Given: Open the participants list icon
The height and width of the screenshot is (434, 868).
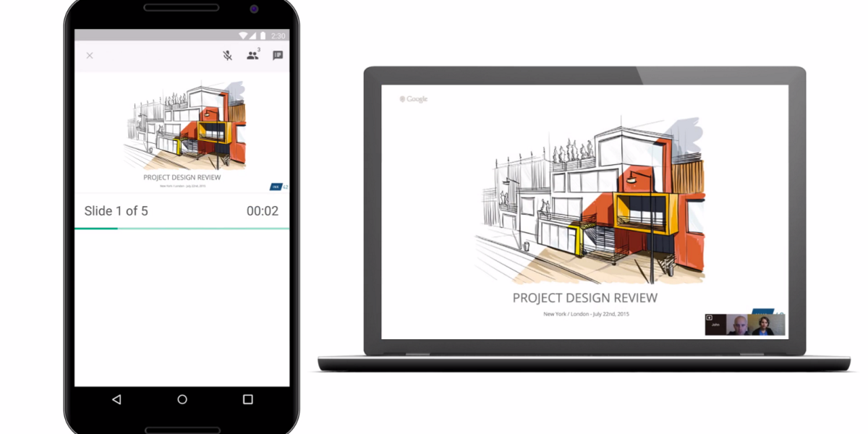Looking at the screenshot, I should [x=252, y=56].
